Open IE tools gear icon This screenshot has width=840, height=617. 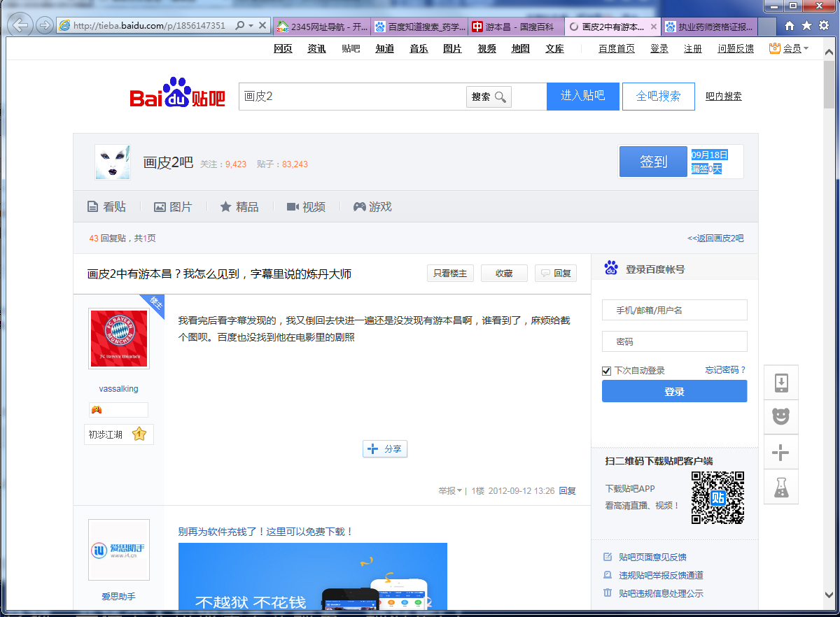tap(824, 26)
